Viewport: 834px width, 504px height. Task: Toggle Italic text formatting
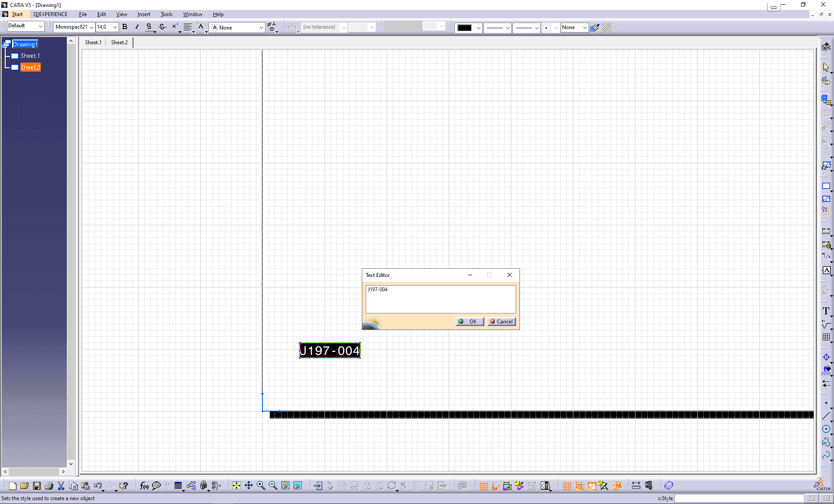coord(137,27)
